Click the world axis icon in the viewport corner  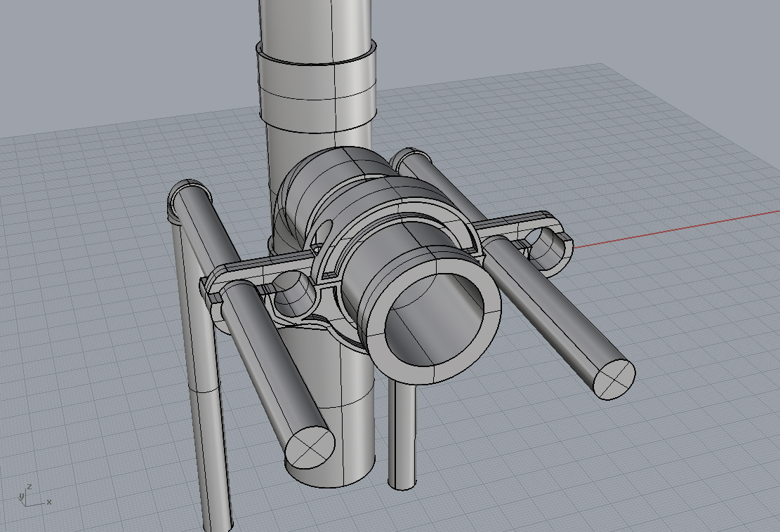(34, 496)
